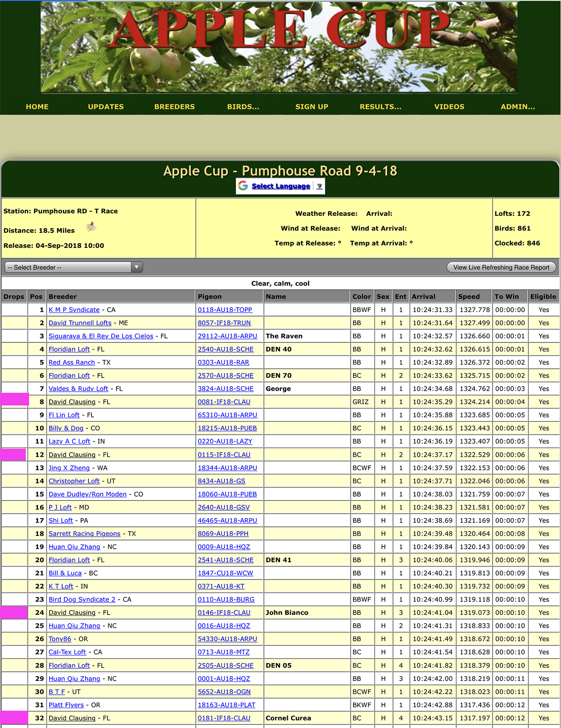Click the Select Language link text
The height and width of the screenshot is (728, 561).
[280, 186]
